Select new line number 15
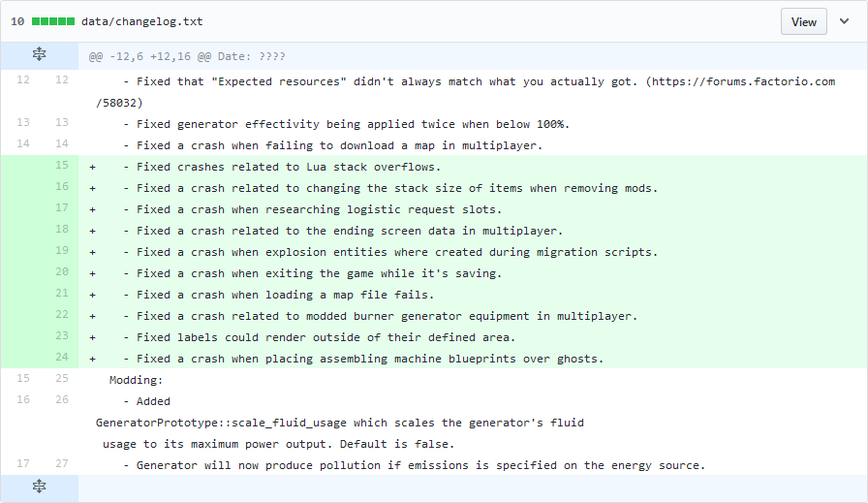The height and width of the screenshot is (503, 868). (x=62, y=165)
